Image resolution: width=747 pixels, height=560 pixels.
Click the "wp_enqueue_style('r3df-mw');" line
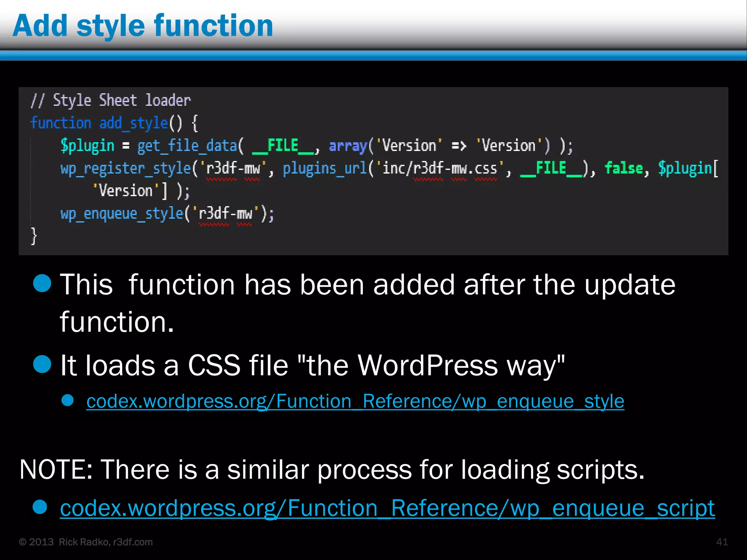pos(167,214)
